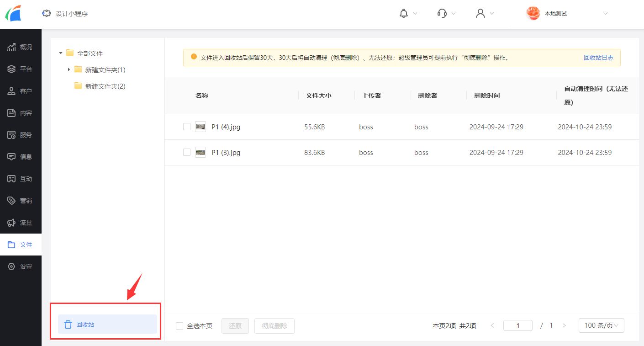Click the P1 (4).jpg image thumbnail

(201, 127)
